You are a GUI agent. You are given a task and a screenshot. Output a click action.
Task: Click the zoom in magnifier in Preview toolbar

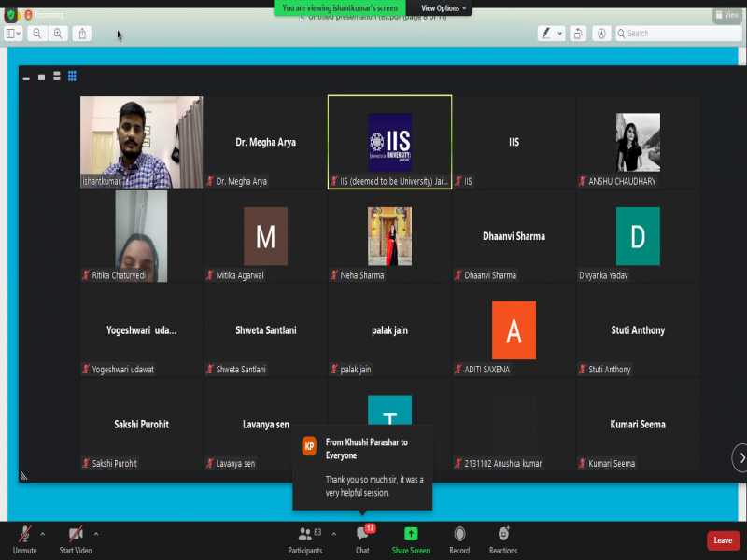point(58,34)
